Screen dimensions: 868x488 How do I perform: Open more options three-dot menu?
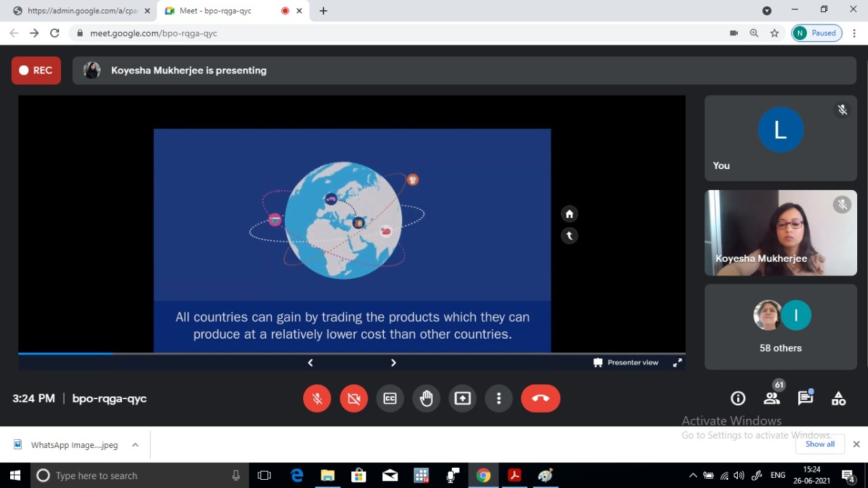pos(499,398)
